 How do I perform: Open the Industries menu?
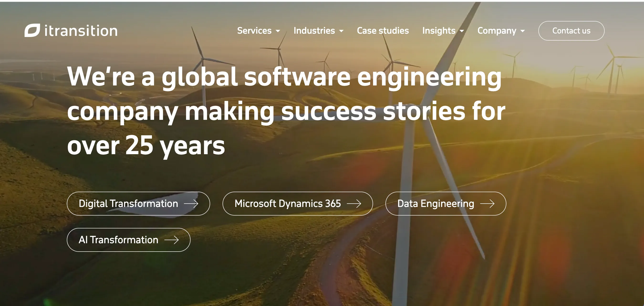(x=314, y=31)
